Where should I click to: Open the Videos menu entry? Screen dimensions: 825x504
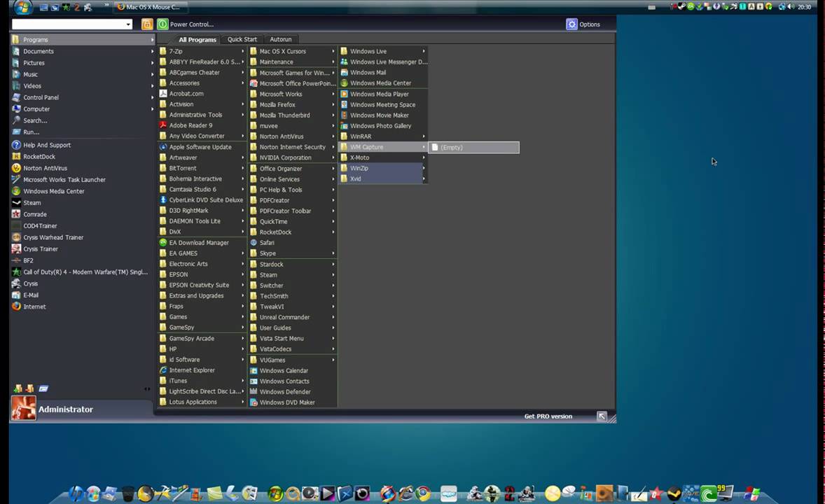coord(82,86)
